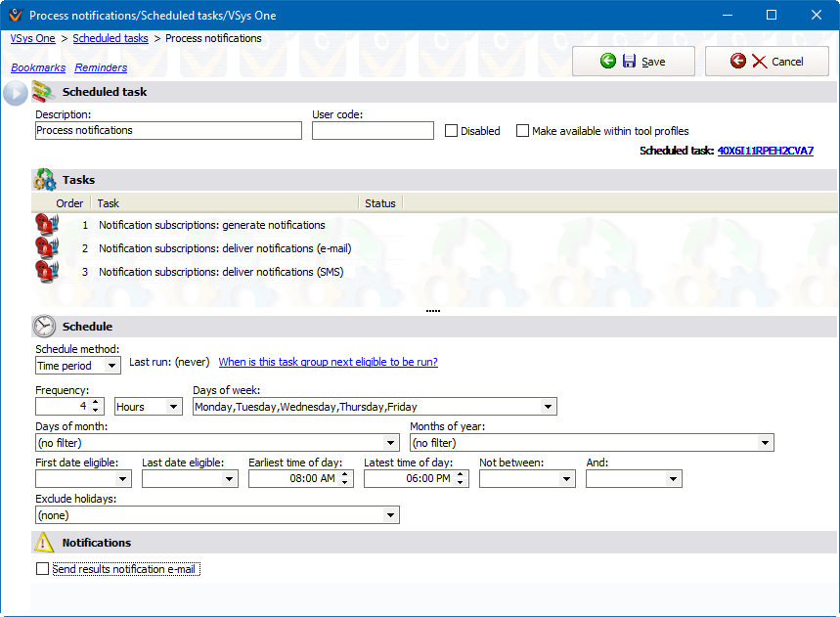
Task: Go to Scheduled tasks breadcrumb
Action: (111, 39)
